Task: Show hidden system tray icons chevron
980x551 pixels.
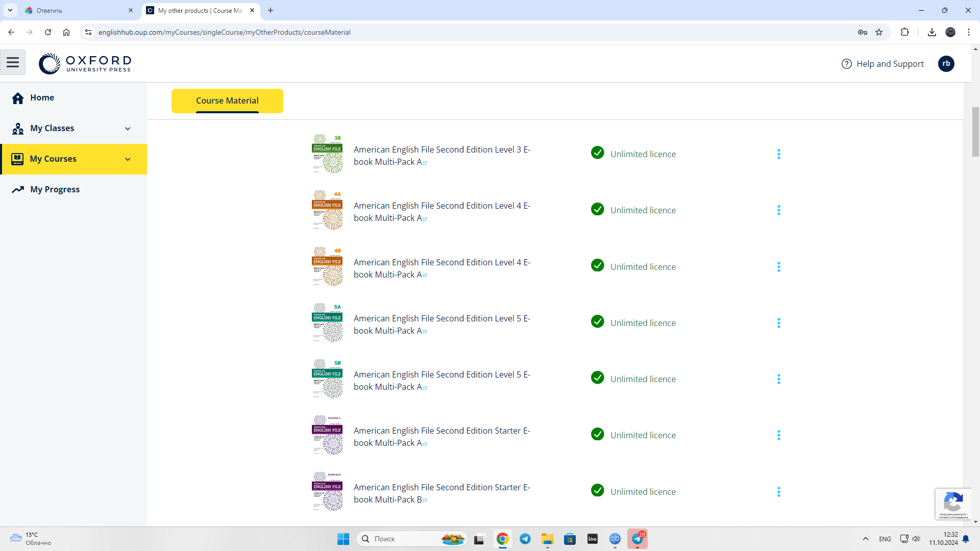Action: pos(865,539)
